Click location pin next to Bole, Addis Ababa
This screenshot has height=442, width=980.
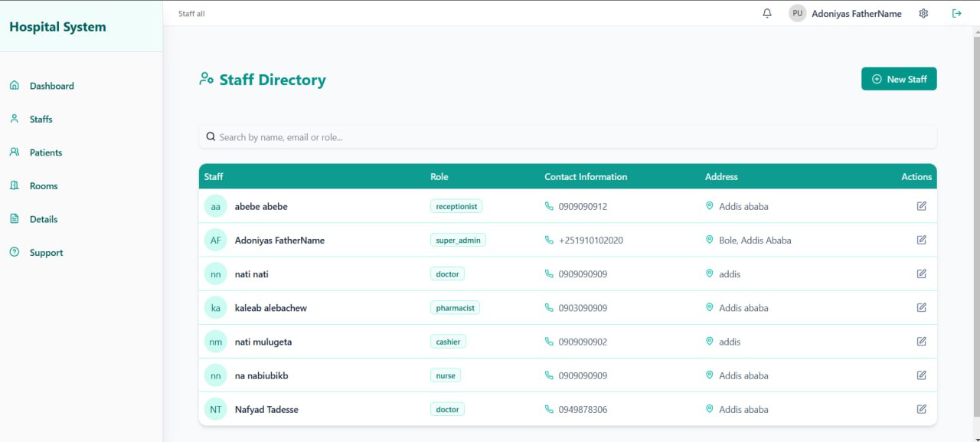coord(710,240)
